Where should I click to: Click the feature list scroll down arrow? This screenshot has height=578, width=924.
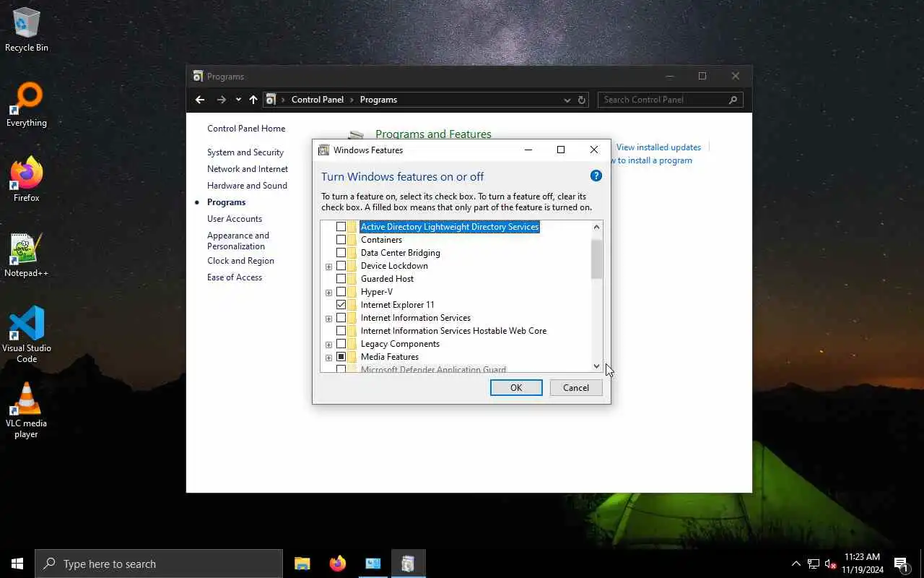pyautogui.click(x=596, y=366)
